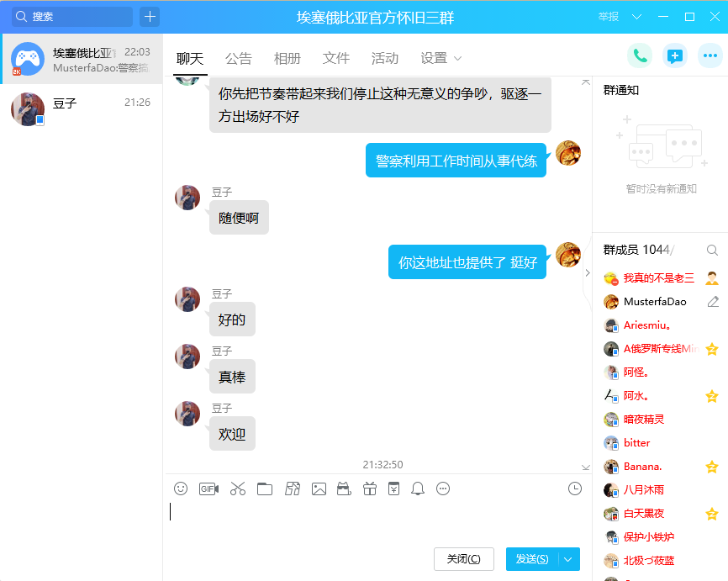Click member bitter

[x=636, y=443]
